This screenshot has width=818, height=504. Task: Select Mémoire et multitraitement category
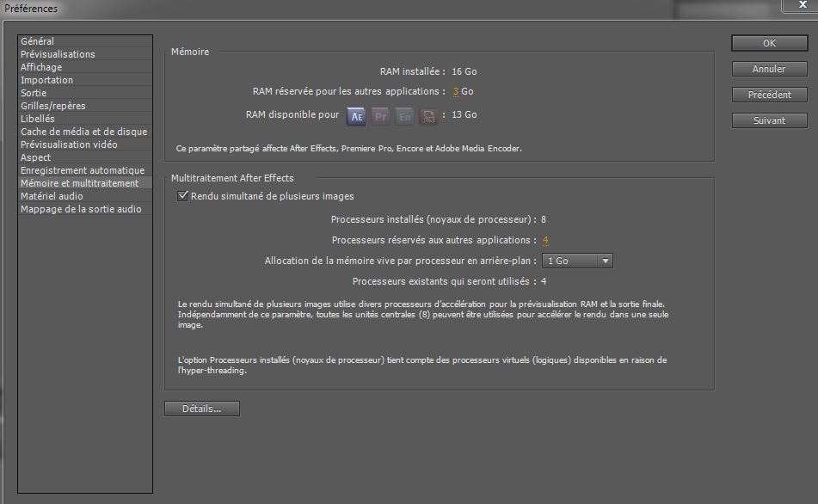point(85,183)
